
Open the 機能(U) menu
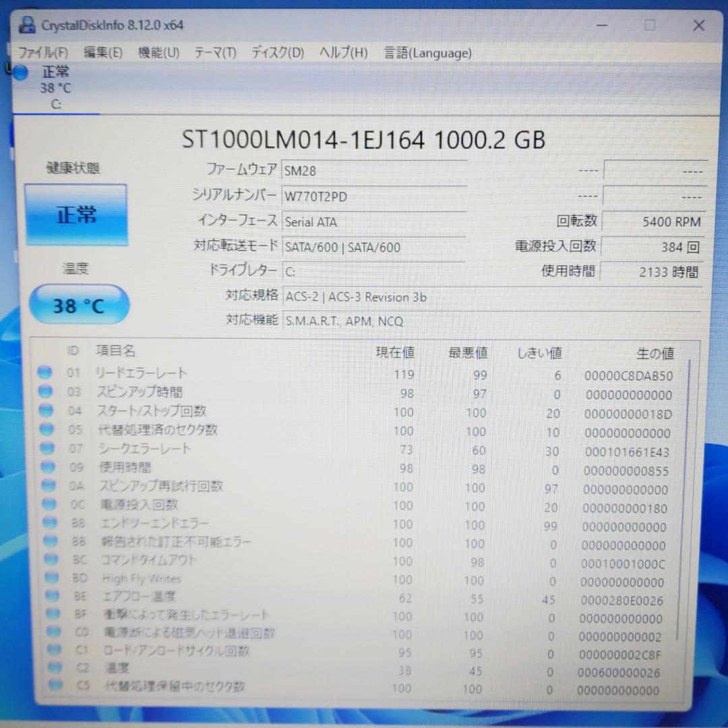[x=158, y=52]
